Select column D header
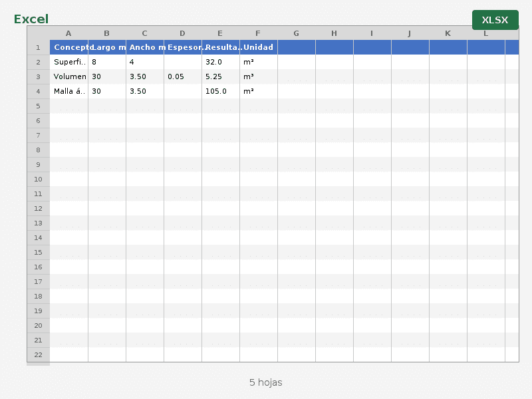The image size is (532, 399). click(183, 33)
